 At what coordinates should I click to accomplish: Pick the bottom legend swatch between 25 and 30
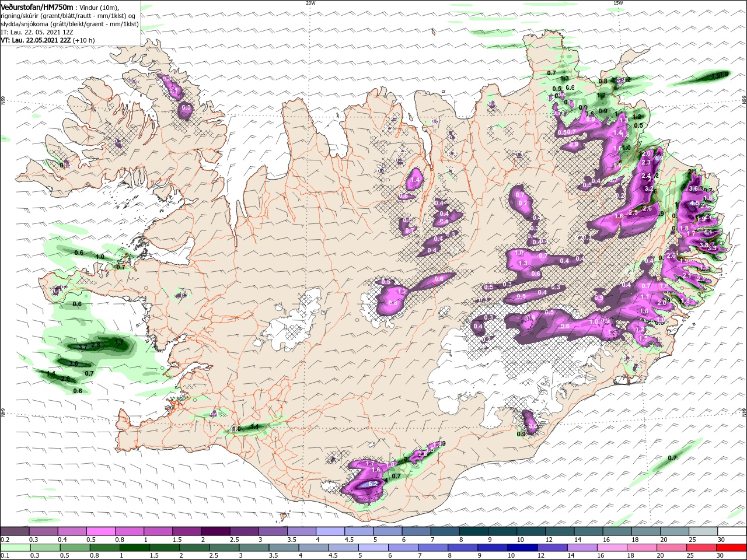701,548
